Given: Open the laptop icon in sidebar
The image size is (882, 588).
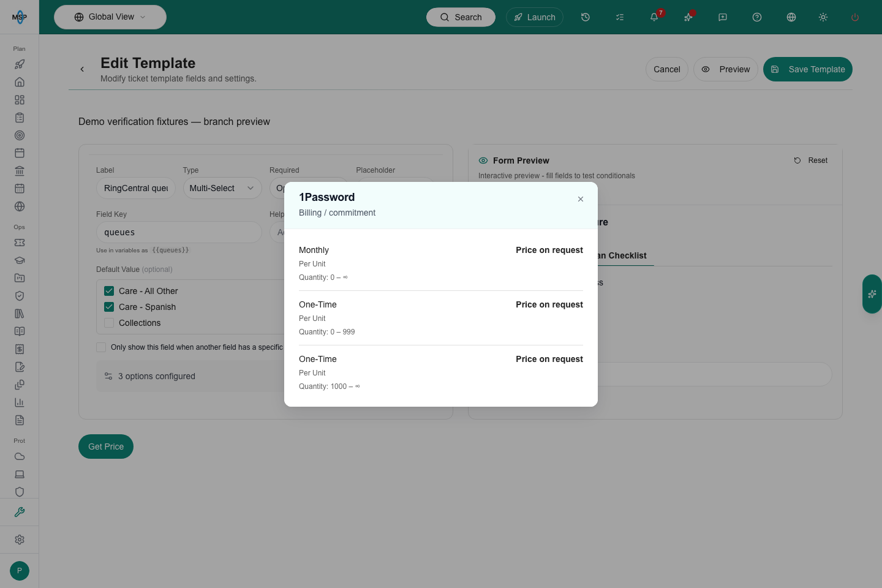Looking at the screenshot, I should coord(20,474).
